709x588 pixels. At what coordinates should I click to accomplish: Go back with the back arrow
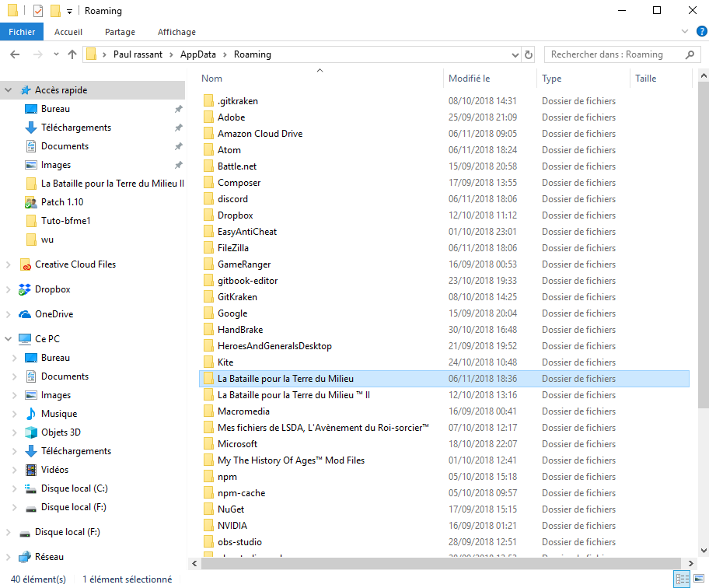pyautogui.click(x=15, y=54)
